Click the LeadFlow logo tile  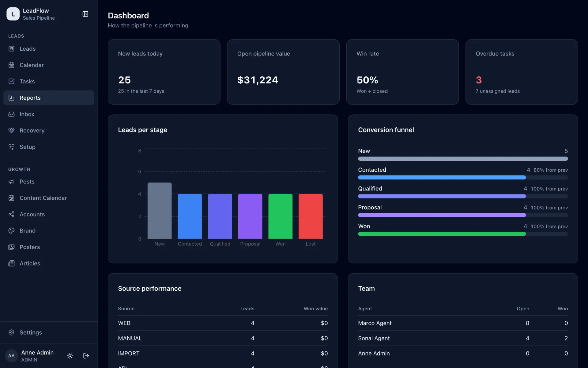tap(13, 14)
